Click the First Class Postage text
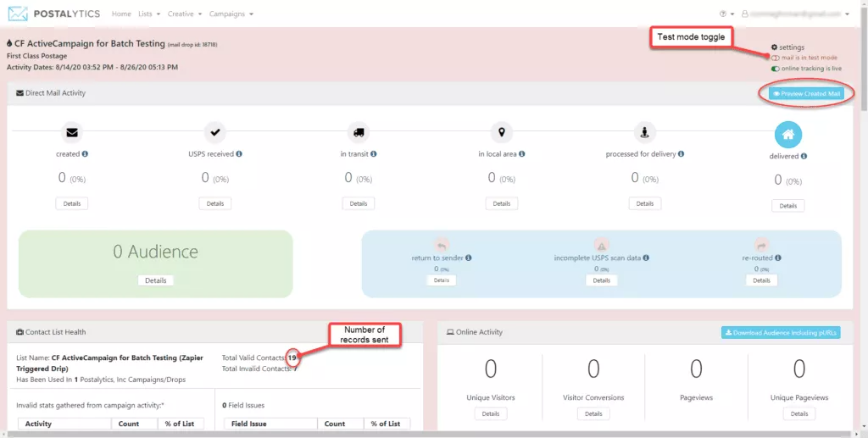The image size is (868, 438). tap(36, 56)
